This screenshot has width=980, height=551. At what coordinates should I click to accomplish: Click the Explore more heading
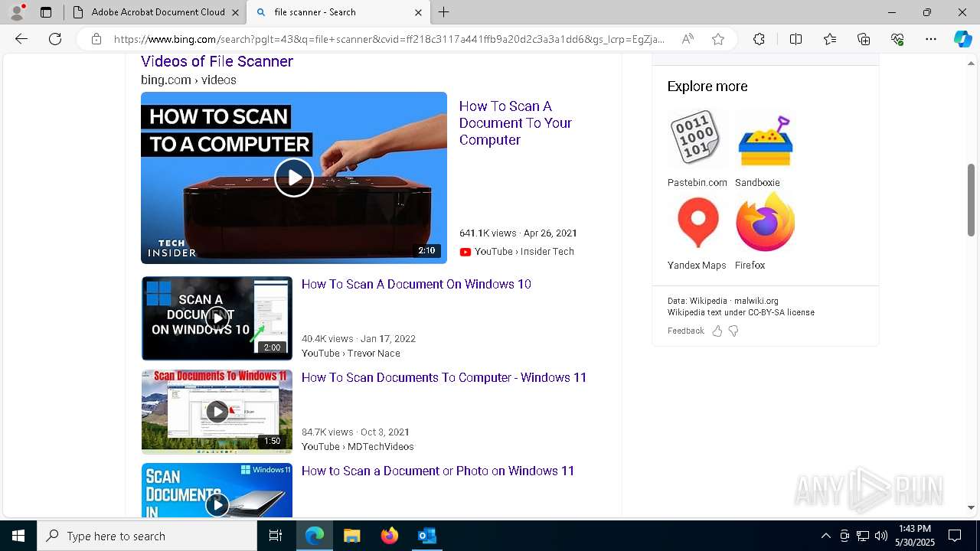707,86
